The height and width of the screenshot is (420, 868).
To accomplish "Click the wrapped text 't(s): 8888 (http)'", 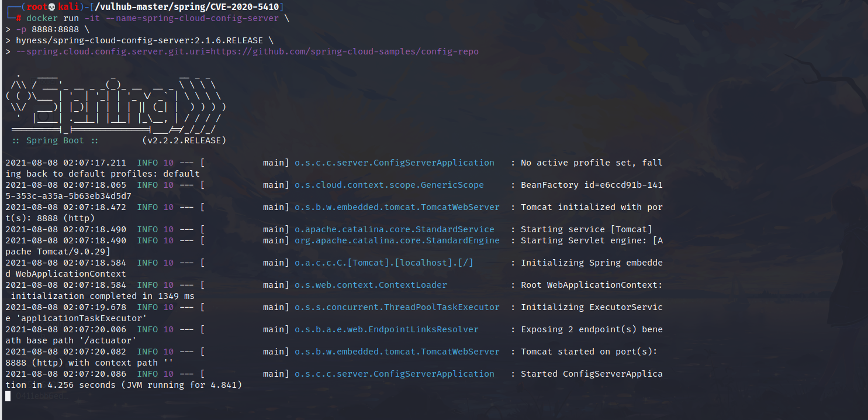I will tap(50, 218).
